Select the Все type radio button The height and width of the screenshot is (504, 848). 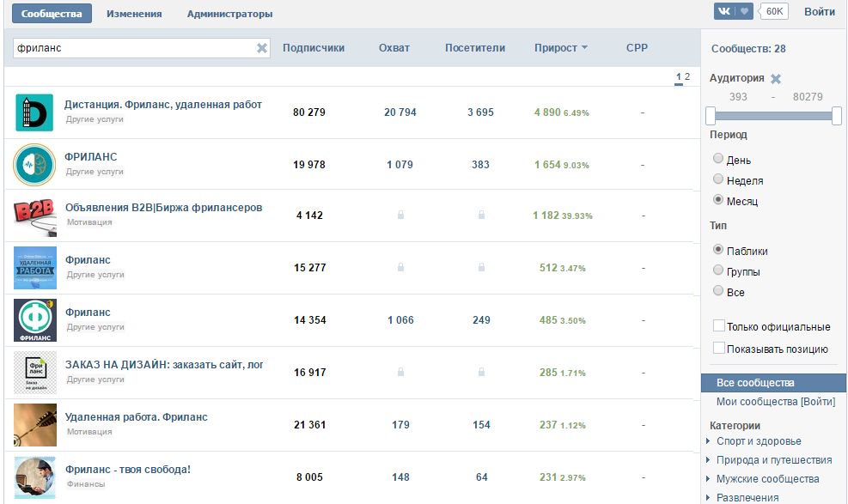(718, 290)
